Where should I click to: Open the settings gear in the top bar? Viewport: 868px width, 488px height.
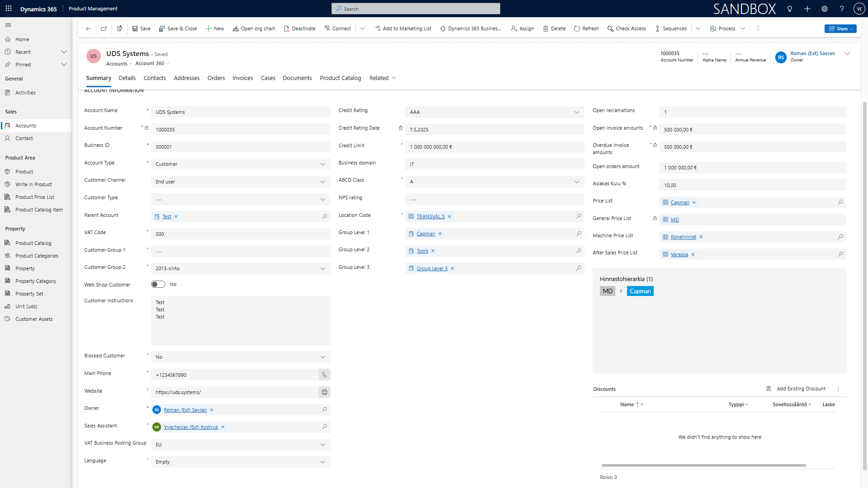pyautogui.click(x=825, y=9)
